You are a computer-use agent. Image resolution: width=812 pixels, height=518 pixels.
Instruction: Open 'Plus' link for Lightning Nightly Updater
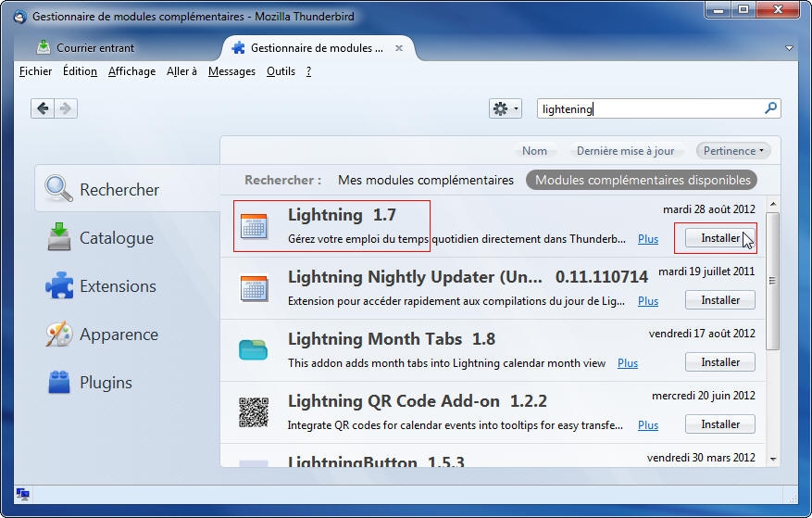point(648,301)
